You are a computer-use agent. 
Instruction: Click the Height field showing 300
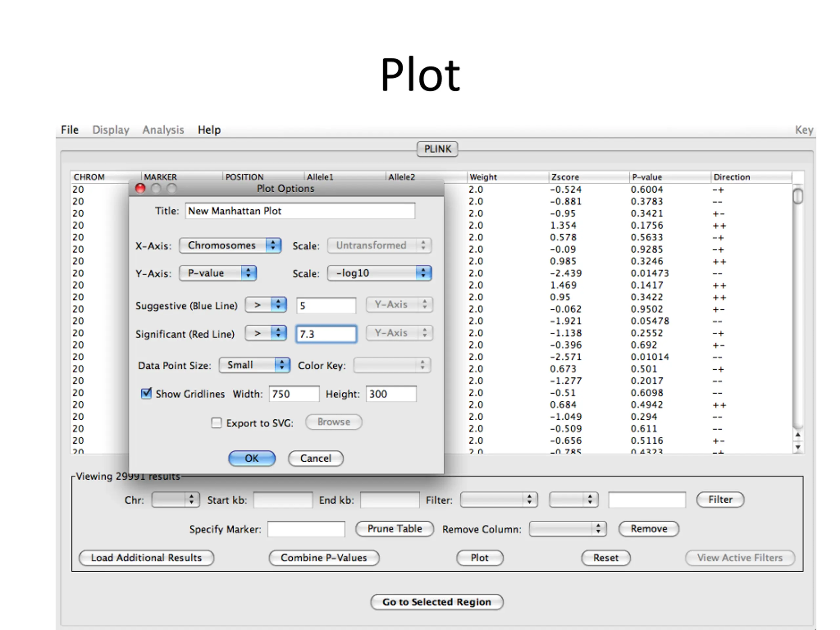click(391, 394)
